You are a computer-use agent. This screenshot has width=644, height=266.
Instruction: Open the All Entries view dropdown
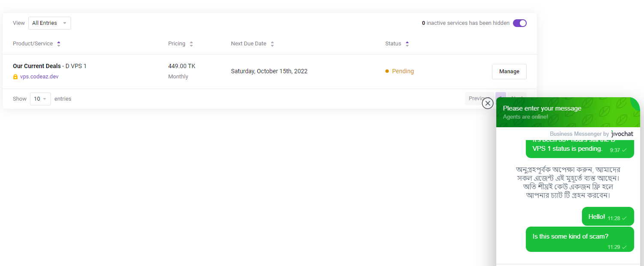click(50, 23)
